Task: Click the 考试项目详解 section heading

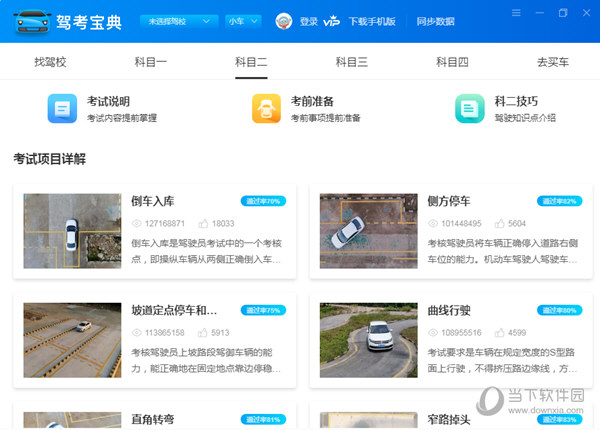Action: (x=50, y=159)
